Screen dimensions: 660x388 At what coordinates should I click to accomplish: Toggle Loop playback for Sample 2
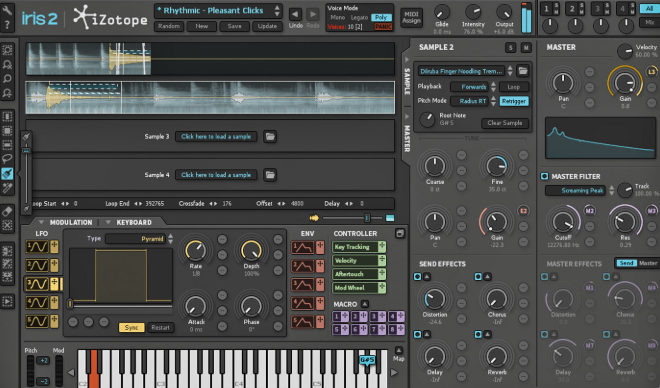point(514,87)
